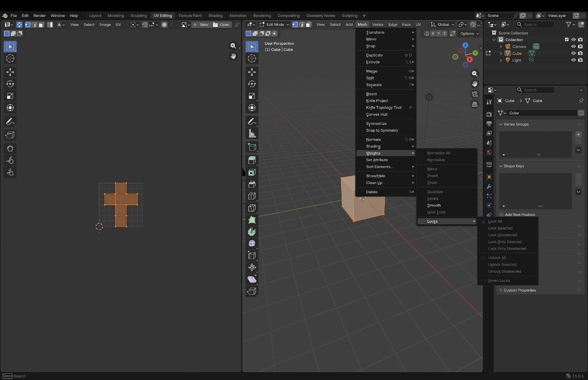Select the Measure tool in the viewport toolbar

[252, 133]
